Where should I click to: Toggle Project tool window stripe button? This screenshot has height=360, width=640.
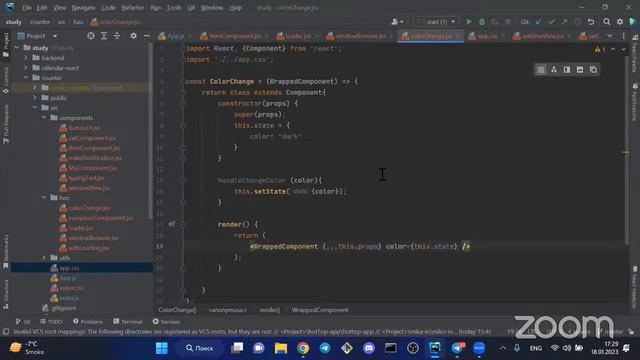6,45
